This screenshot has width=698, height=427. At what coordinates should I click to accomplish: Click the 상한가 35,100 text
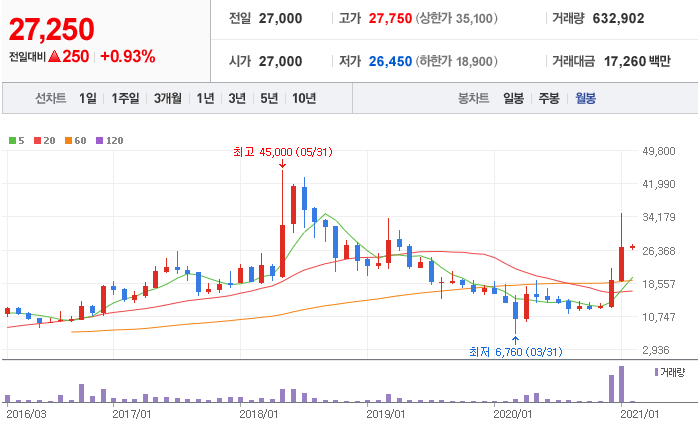coord(457,18)
